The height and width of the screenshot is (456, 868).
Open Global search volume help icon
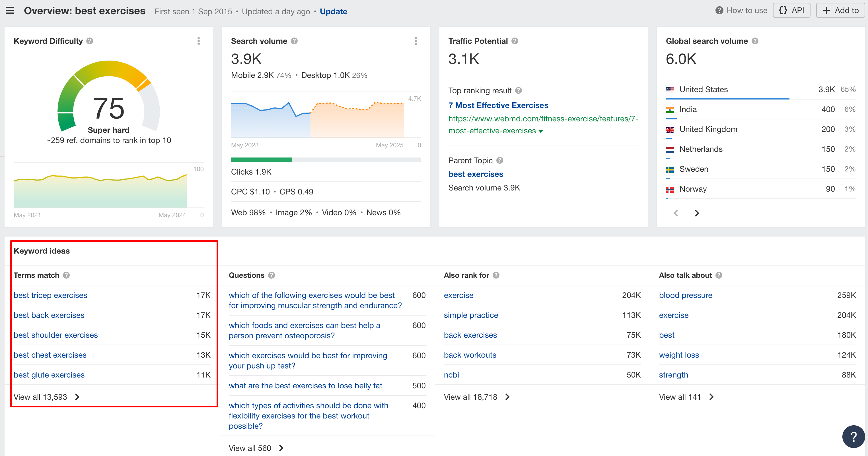(x=755, y=41)
